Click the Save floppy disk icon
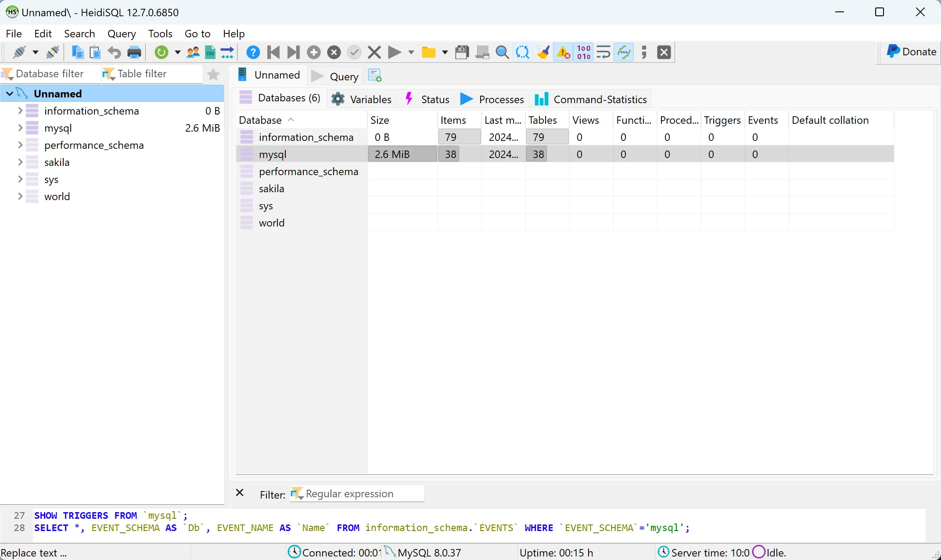941x560 pixels. click(x=462, y=52)
